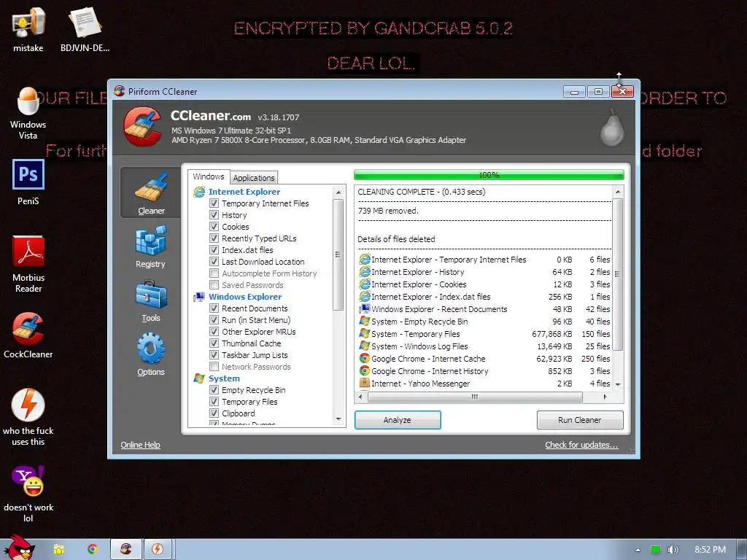747x560 pixels.
Task: Select the Windows Vista desktop icon
Action: [28, 113]
